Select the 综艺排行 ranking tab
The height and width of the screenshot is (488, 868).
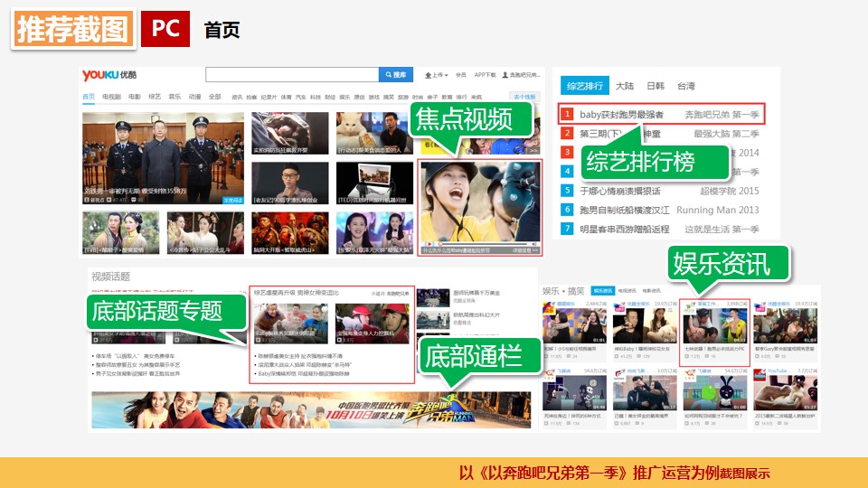pos(585,86)
